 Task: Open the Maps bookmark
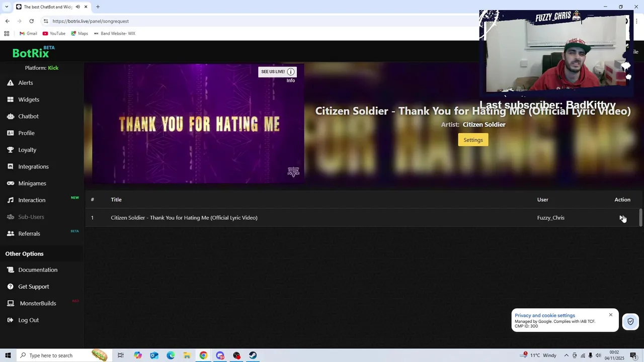click(x=79, y=34)
